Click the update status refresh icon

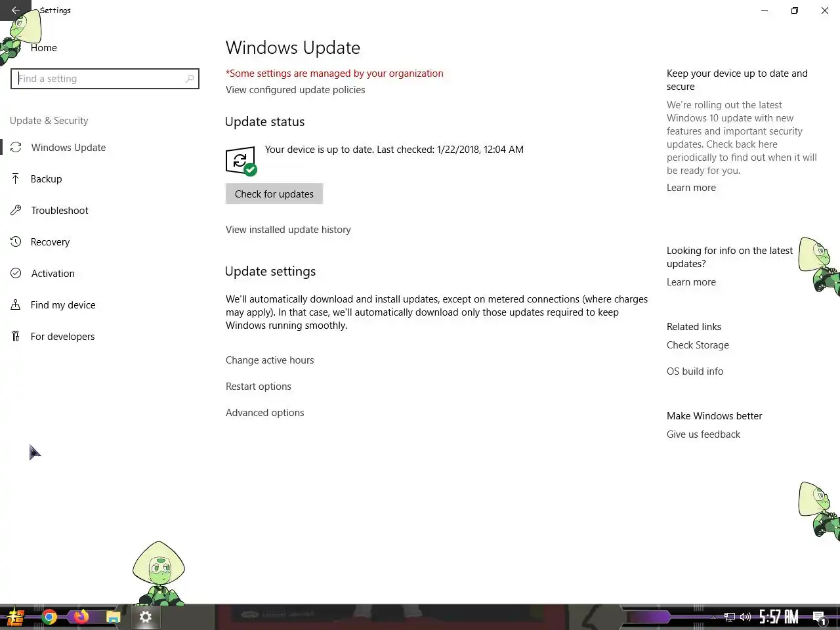[x=241, y=161]
